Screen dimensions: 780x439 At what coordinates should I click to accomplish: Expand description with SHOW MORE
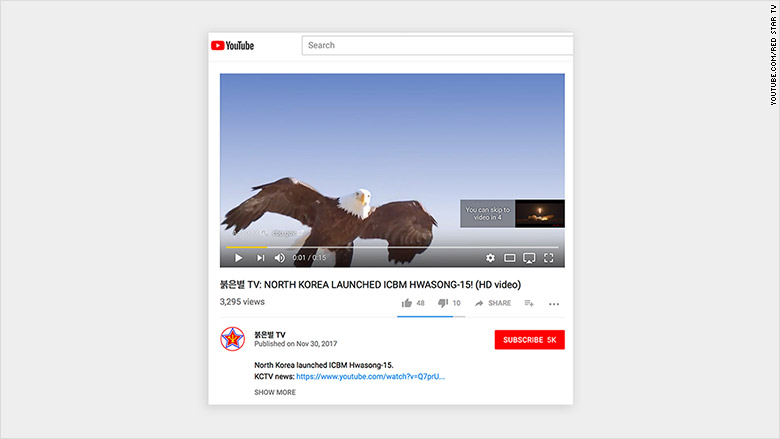pyautogui.click(x=275, y=392)
